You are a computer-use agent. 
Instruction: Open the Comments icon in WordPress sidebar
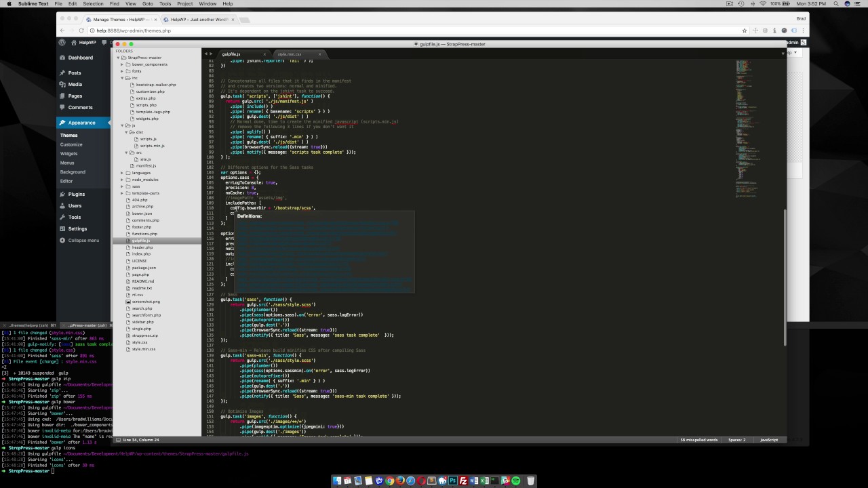[x=62, y=107]
